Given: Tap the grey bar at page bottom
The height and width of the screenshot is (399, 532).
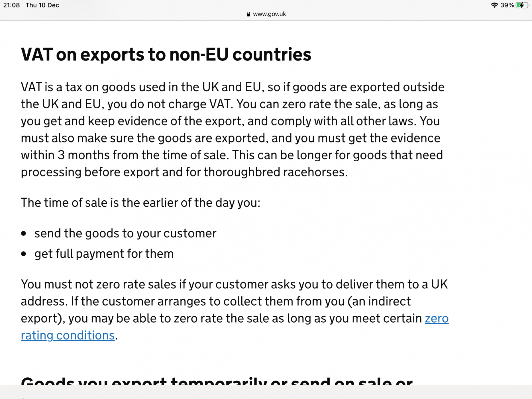Looking at the screenshot, I should tap(266, 392).
